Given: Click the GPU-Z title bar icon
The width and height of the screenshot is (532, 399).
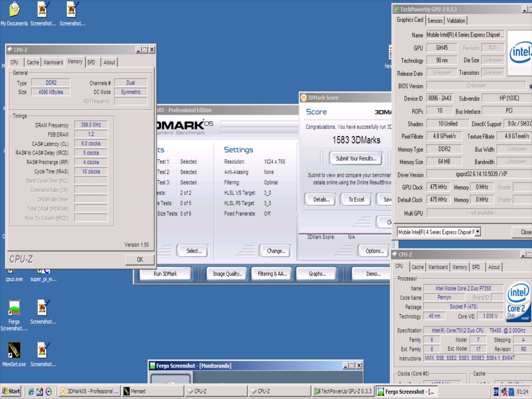Looking at the screenshot, I should coord(397,9).
